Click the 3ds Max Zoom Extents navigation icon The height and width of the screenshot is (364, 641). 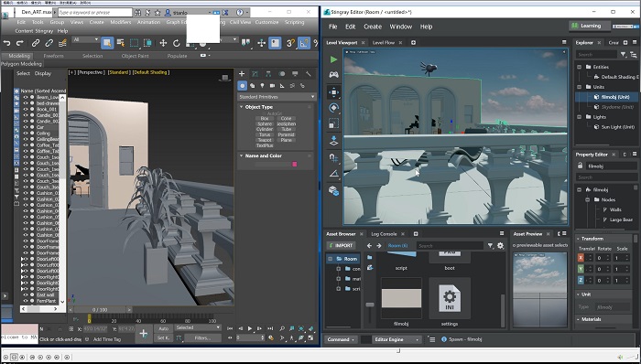tap(301, 328)
